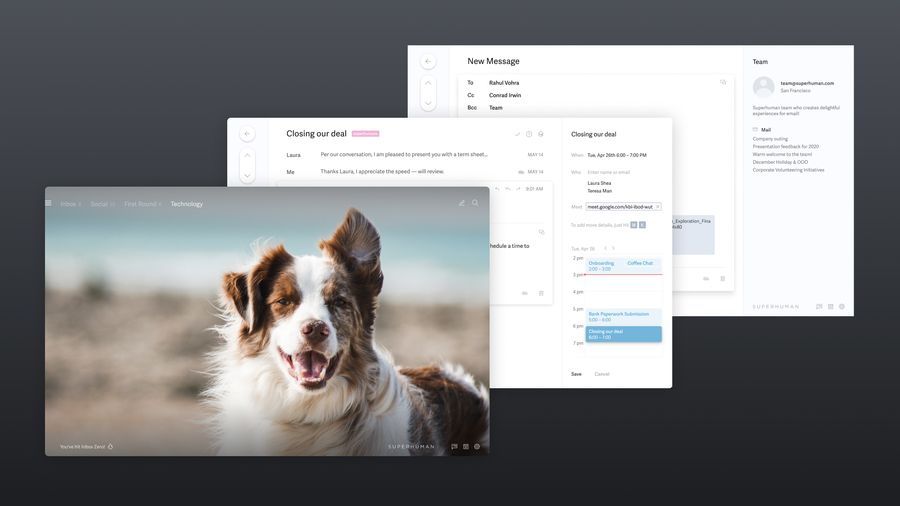This screenshot has height=506, width=900.
Task: Open search magnifier in inbox window
Action: [x=475, y=203]
